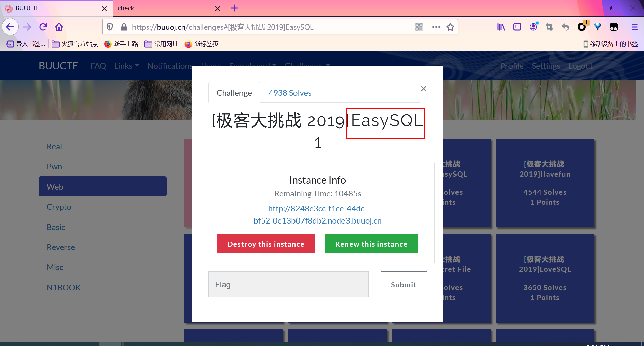The height and width of the screenshot is (346, 644).
Task: Click inside the Flag input field
Action: 288,284
